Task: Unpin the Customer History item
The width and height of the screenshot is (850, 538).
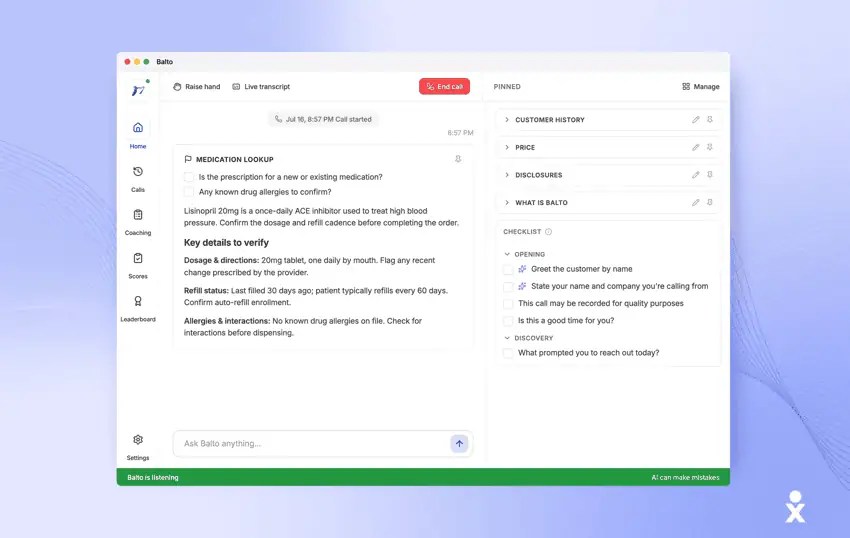Action: coord(710,119)
